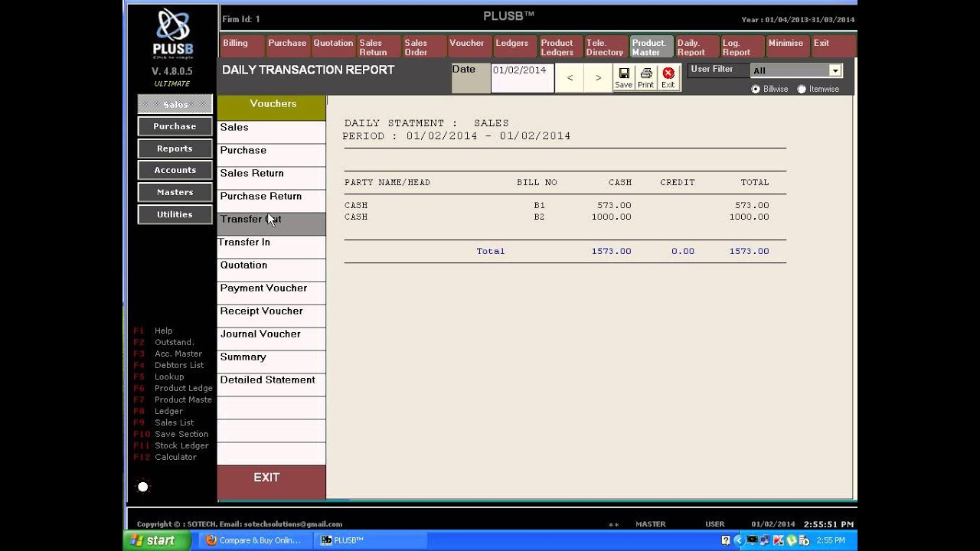The width and height of the screenshot is (980, 551).
Task: Click the Exit item in top menu bar
Action: pyautogui.click(x=833, y=47)
